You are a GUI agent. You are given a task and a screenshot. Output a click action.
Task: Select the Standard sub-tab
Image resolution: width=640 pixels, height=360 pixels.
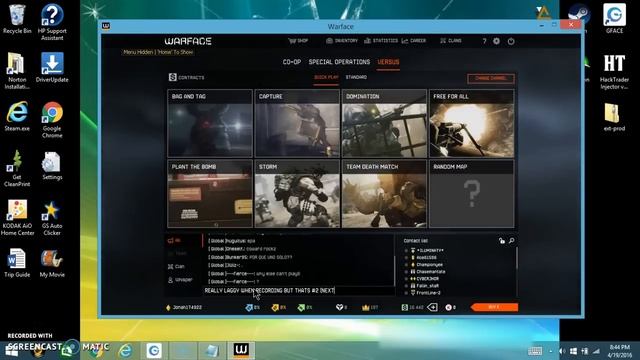356,77
